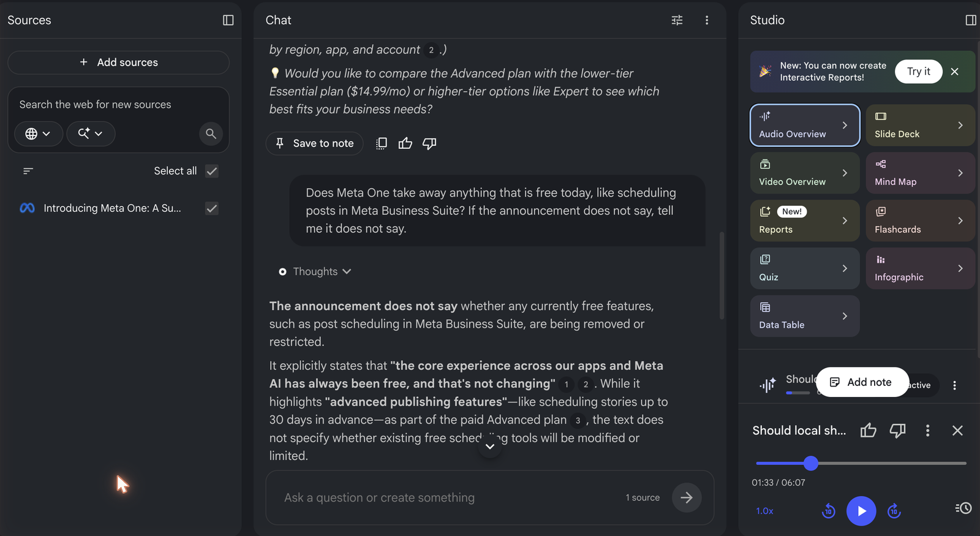Customize Data Table options arrow
The width and height of the screenshot is (980, 536).
(845, 316)
